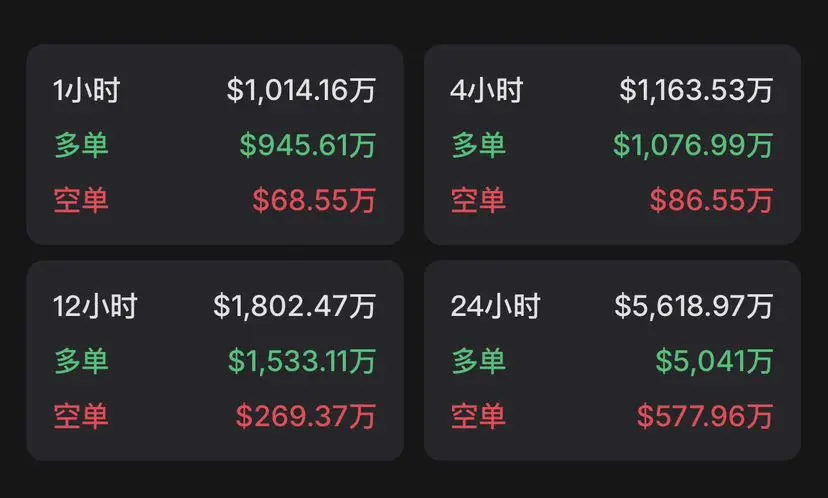Select the $1,163.53万 four-hour total

click(x=697, y=90)
